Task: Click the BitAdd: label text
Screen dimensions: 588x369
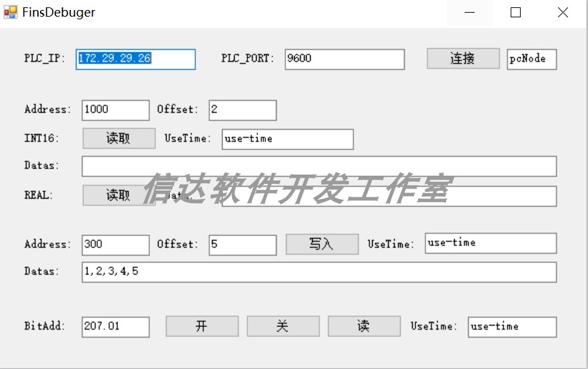Action: pos(45,326)
